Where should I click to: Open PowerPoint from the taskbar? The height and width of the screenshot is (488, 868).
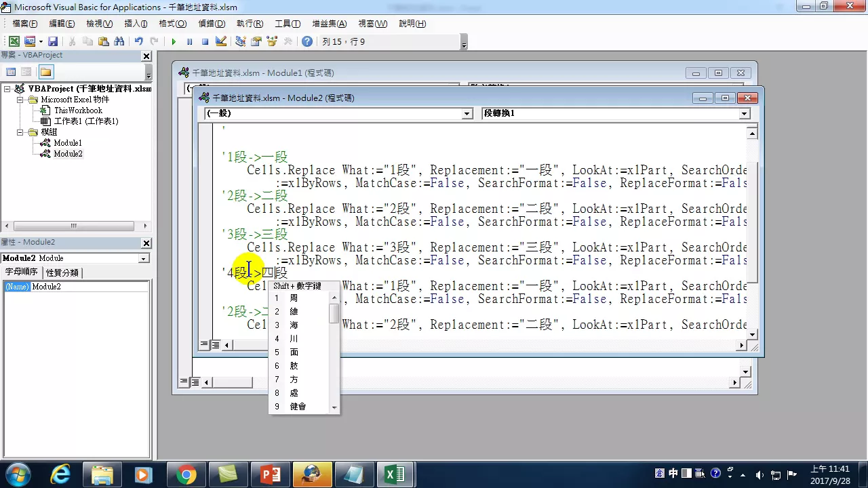(270, 474)
